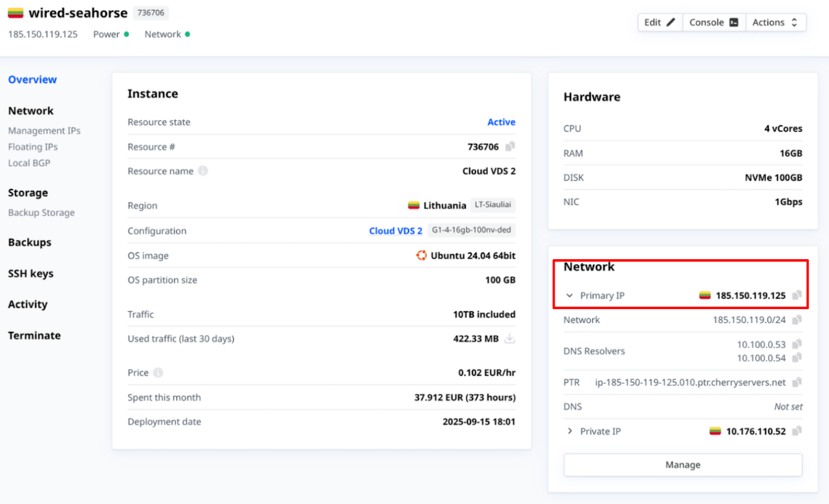Download the used traffic report icon
The height and width of the screenshot is (504, 829).
click(510, 339)
